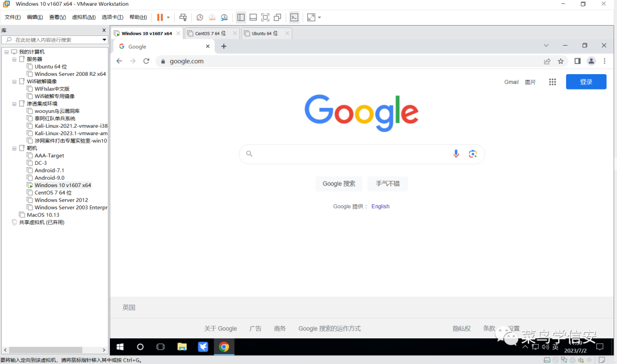Open the Windows Start menu in the guest

coord(120,347)
